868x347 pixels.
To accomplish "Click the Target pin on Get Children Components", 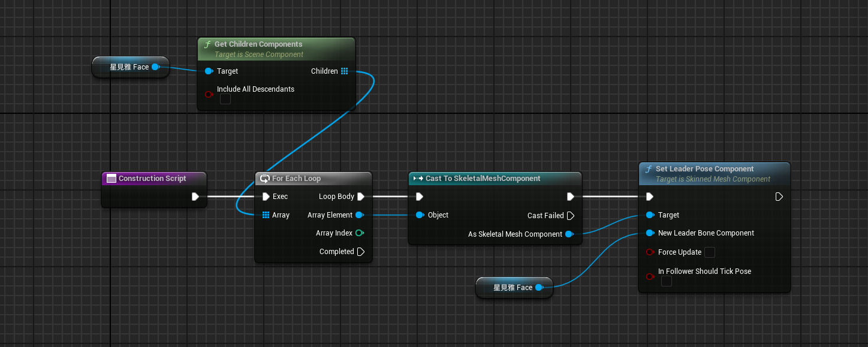I will click(x=209, y=71).
